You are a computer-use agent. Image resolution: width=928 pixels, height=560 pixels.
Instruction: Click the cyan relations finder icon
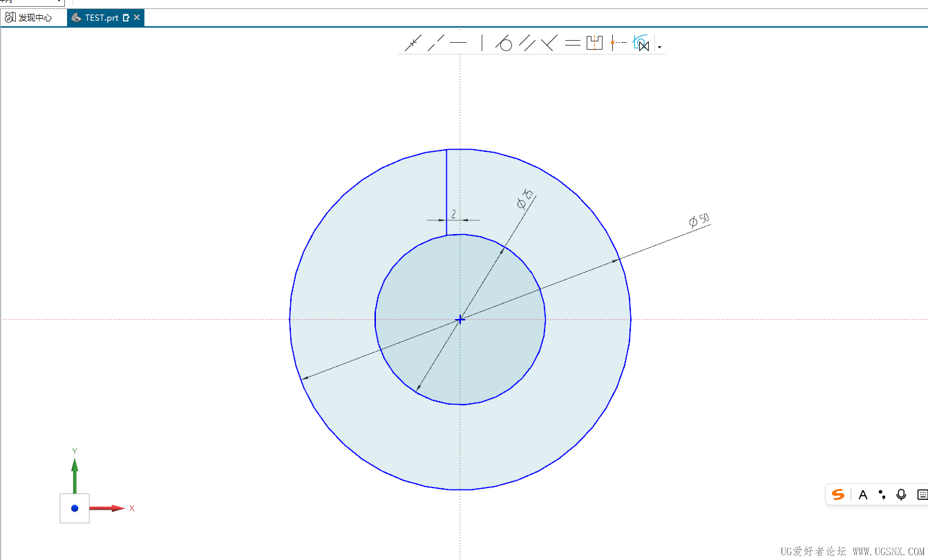point(642,43)
